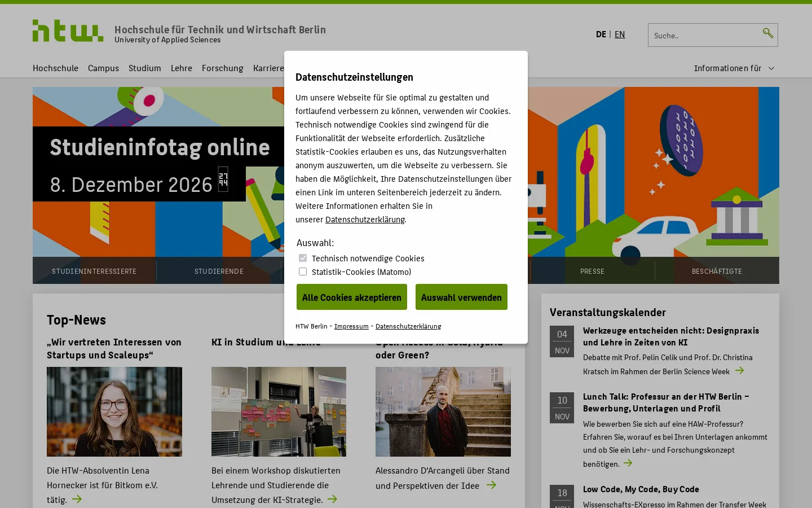Screen dimensions: 812x508
Task: Click the arrow after 'tätig.' in Bitkom news
Action: tap(77, 499)
